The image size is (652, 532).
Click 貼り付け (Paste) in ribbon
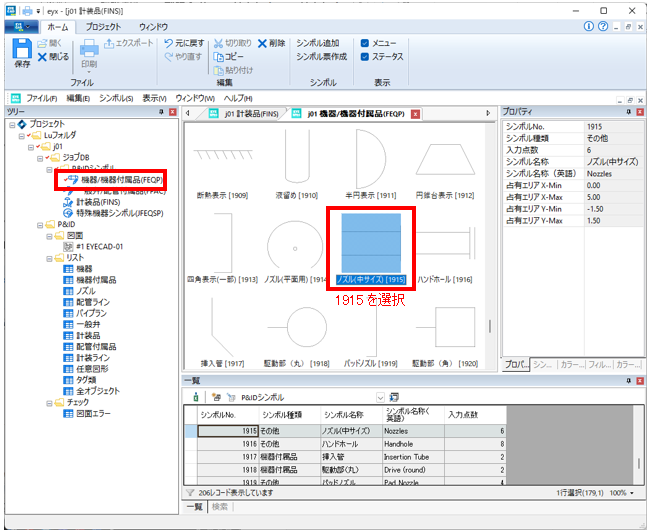(233, 70)
